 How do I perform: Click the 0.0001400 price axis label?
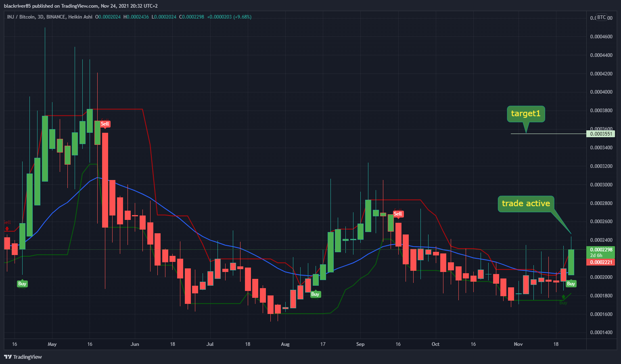pyautogui.click(x=601, y=333)
